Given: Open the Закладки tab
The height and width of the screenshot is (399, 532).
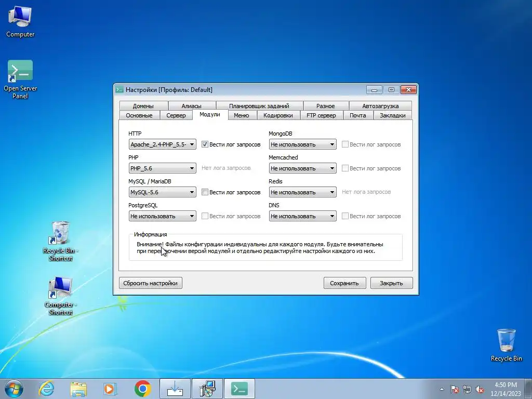Looking at the screenshot, I should pos(393,115).
